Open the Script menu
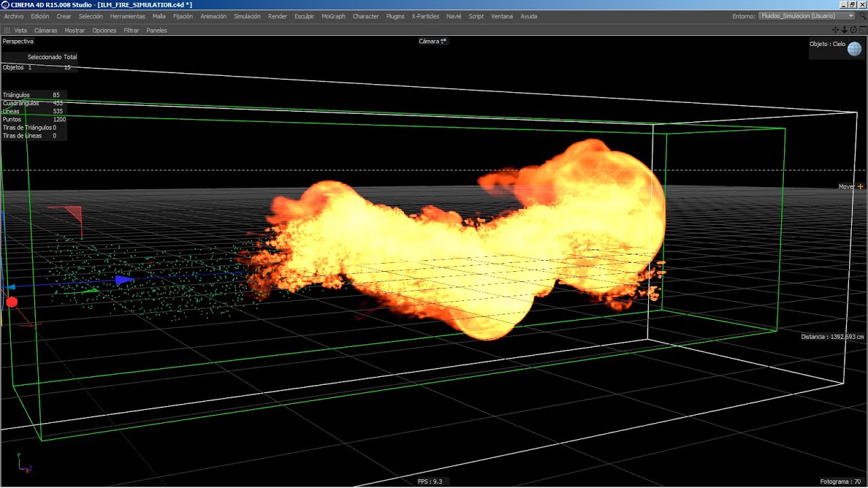The height and width of the screenshot is (488, 868). point(476,16)
